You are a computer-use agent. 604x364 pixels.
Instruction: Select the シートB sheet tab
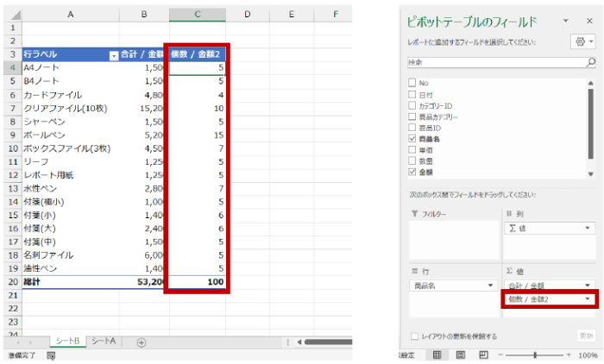[68, 342]
